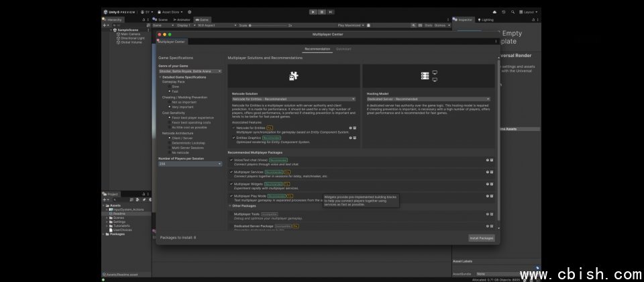
Task: Toggle Gizmos in Game view
Action: (439, 25)
